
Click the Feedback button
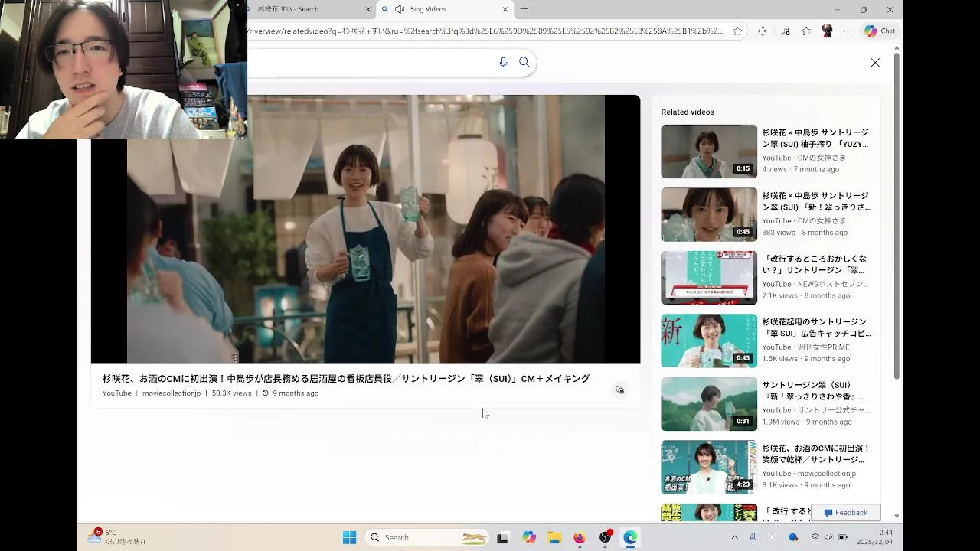click(x=846, y=513)
